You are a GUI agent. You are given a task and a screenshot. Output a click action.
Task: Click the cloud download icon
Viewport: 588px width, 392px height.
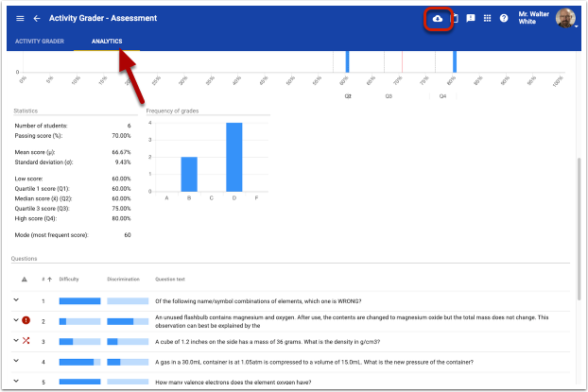[x=437, y=18]
